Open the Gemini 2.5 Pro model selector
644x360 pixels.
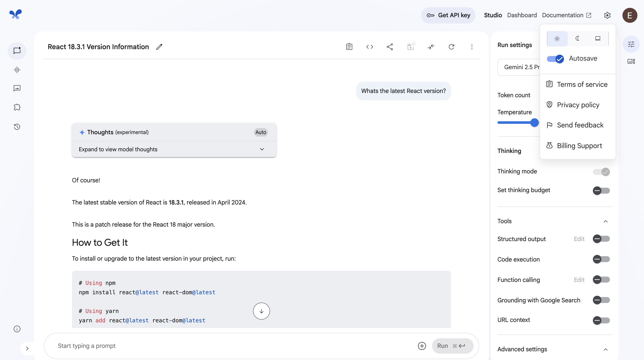(x=519, y=67)
